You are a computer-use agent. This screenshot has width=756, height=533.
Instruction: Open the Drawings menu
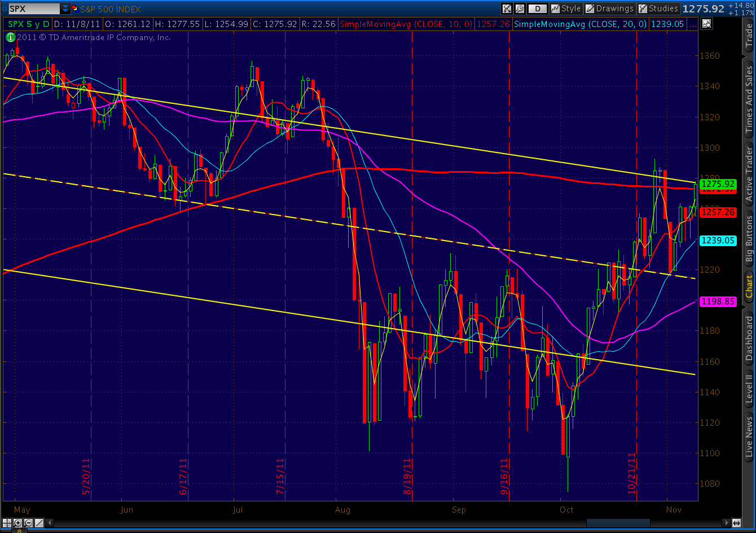pos(609,8)
